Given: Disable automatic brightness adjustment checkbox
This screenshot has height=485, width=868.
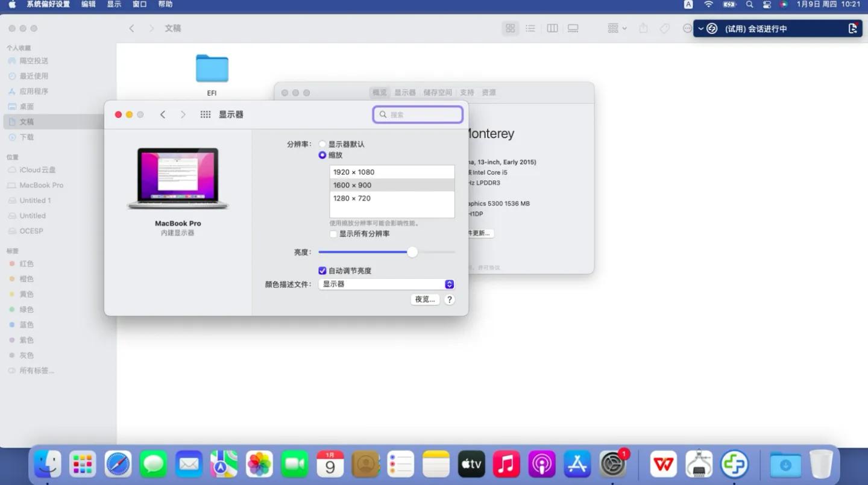Looking at the screenshot, I should tap(322, 271).
